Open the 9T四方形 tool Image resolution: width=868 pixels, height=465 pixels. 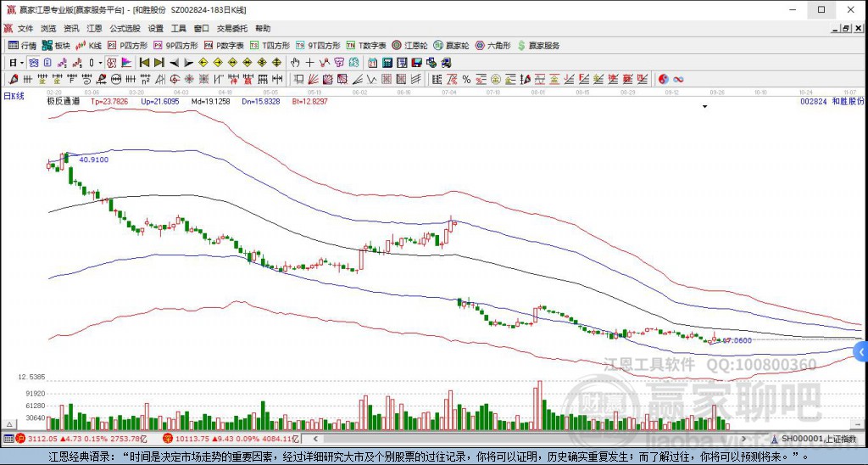318,46
